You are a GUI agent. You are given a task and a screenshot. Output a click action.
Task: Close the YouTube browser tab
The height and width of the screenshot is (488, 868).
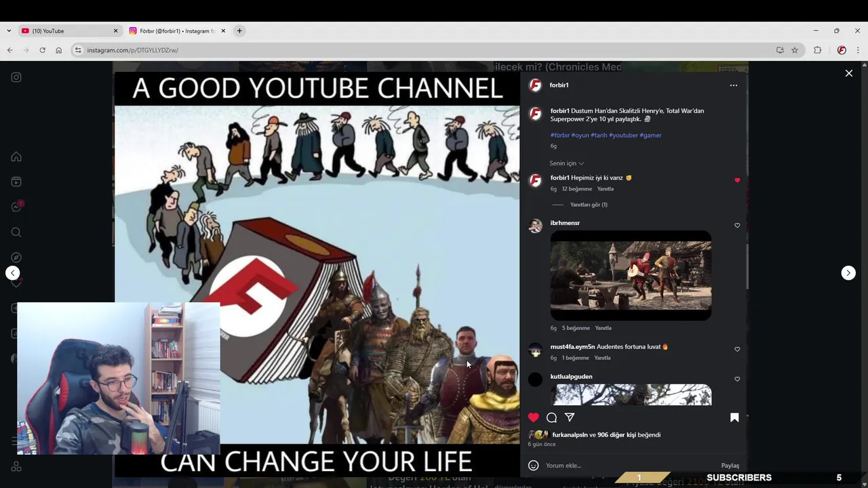click(x=115, y=31)
